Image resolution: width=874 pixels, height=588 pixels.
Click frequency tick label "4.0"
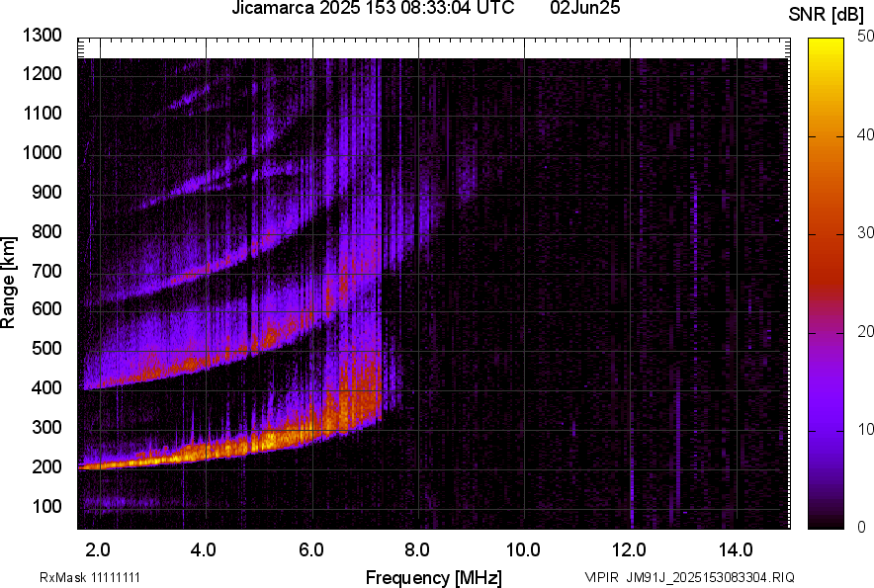(x=204, y=550)
